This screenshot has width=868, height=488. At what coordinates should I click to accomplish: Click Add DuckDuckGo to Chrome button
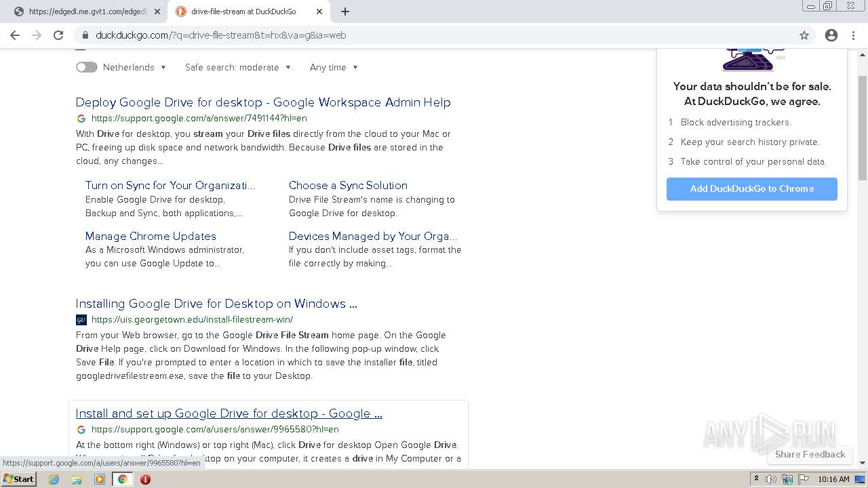click(x=752, y=189)
